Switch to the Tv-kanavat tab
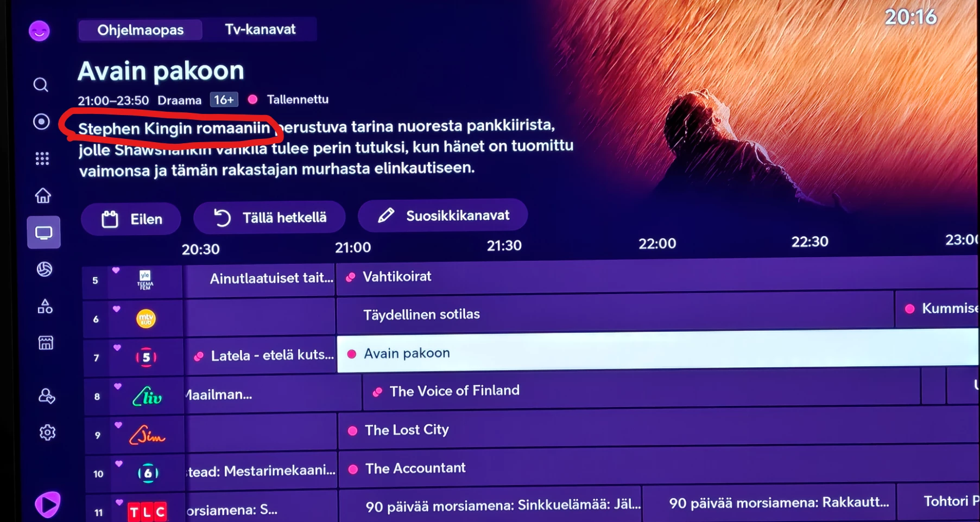The image size is (980, 522). (260, 29)
